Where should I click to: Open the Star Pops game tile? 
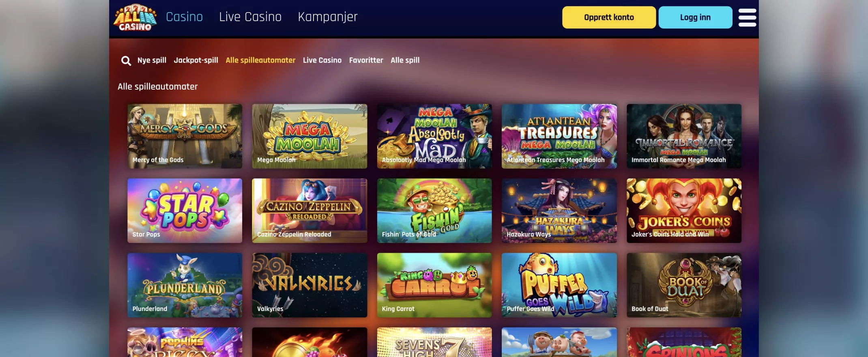click(185, 211)
